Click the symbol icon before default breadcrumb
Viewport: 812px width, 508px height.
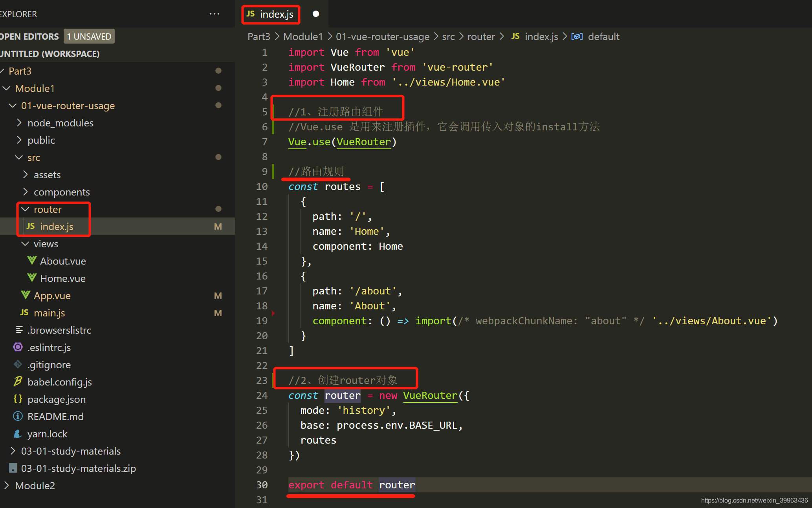point(577,37)
